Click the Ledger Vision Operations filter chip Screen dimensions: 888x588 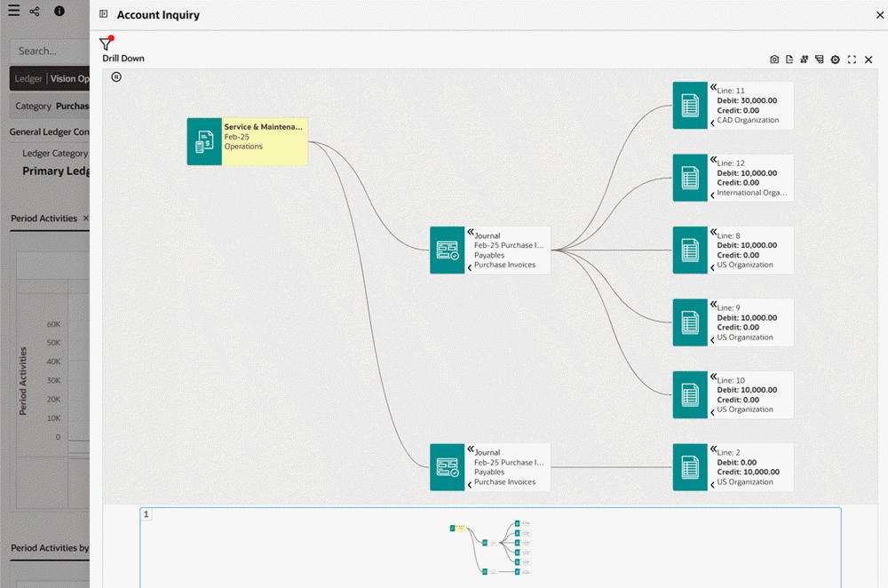pos(50,79)
